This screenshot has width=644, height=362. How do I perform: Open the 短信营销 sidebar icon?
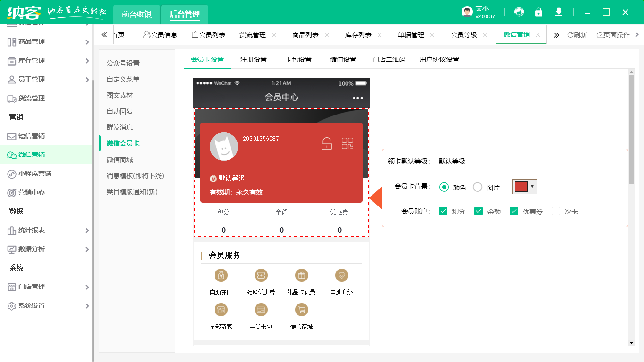pos(11,136)
